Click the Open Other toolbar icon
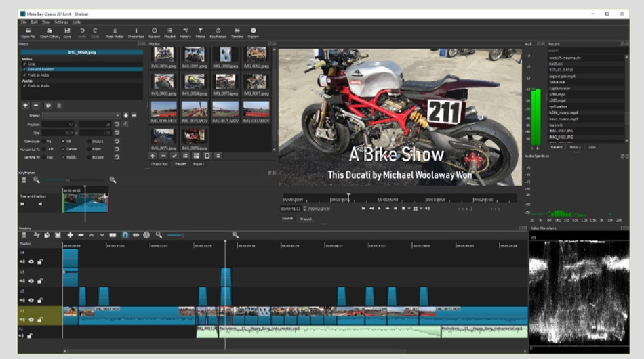The width and height of the screenshot is (644, 359). (49, 33)
